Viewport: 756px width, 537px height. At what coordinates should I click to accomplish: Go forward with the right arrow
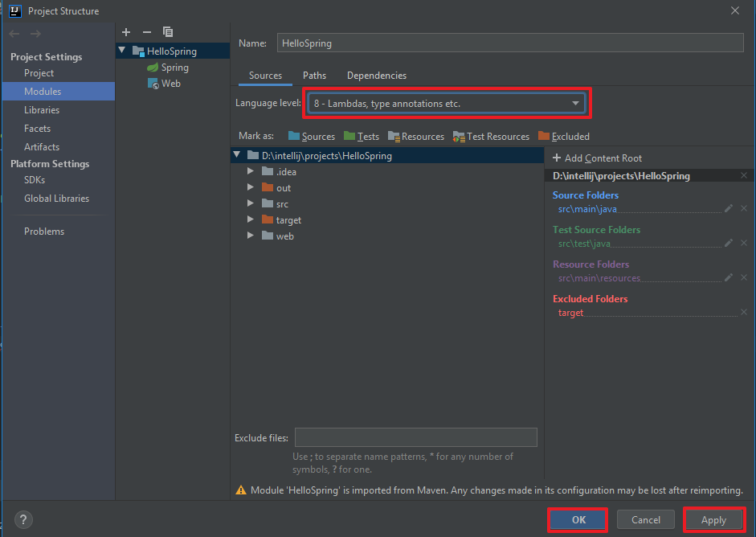coord(35,33)
